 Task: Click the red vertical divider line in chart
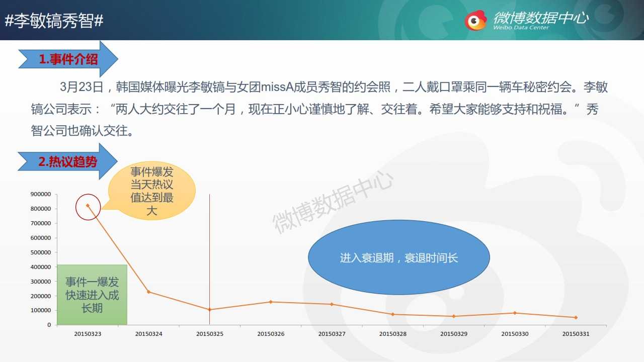(209, 251)
